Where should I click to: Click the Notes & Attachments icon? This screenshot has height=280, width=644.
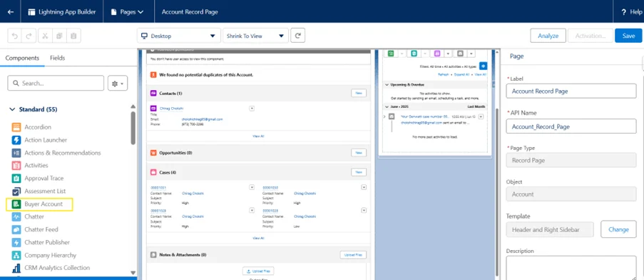pyautogui.click(x=153, y=255)
